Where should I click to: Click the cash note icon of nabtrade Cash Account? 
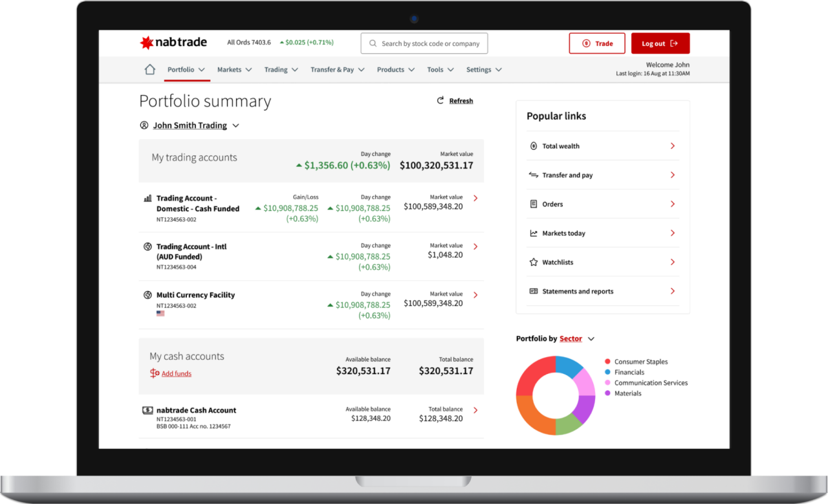pos(147,410)
